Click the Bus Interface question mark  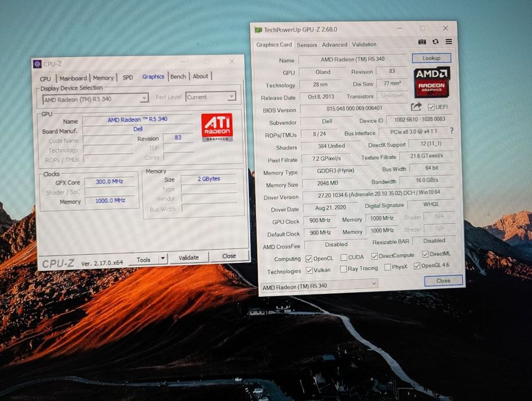[452, 131]
